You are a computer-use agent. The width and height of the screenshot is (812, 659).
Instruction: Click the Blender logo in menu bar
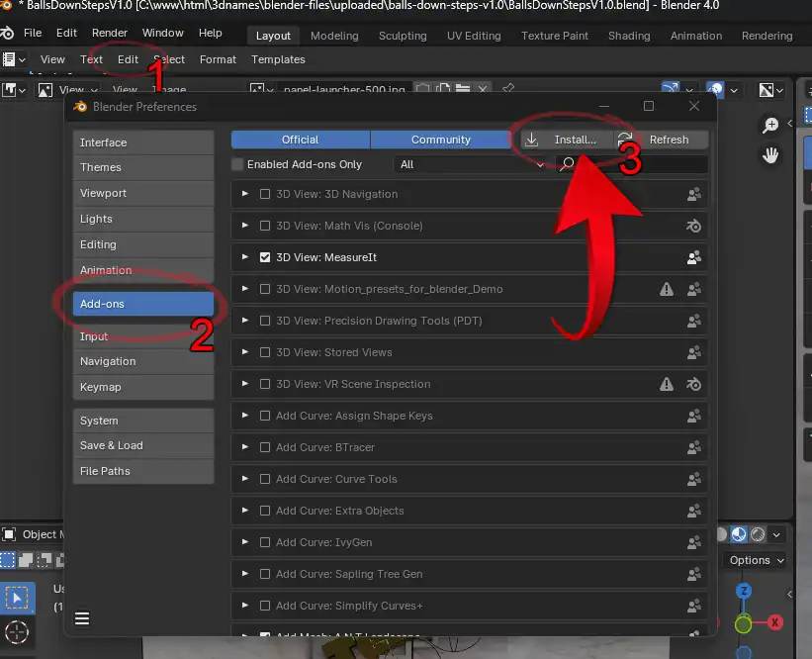point(7,34)
